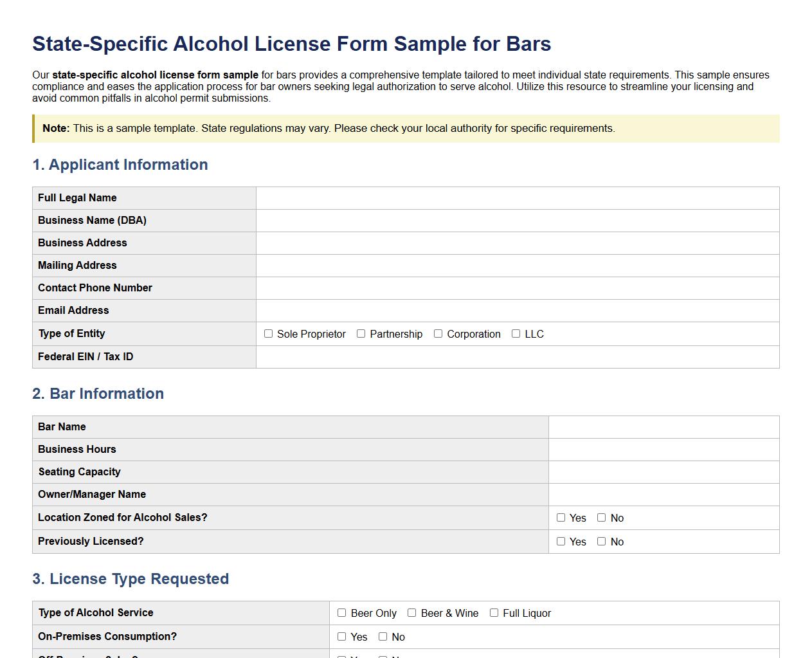Select Yes for Previously Licensed
The height and width of the screenshot is (658, 812).
[561, 542]
